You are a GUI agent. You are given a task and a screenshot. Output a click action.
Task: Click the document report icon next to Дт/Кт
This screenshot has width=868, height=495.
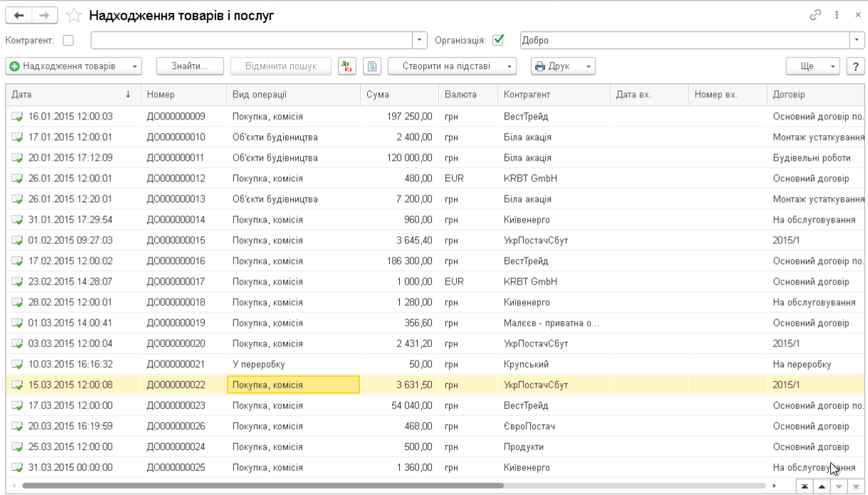[371, 66]
